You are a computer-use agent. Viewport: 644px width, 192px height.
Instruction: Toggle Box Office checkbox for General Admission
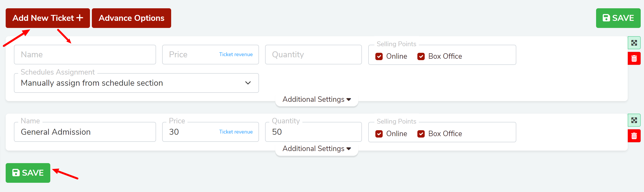click(x=421, y=134)
